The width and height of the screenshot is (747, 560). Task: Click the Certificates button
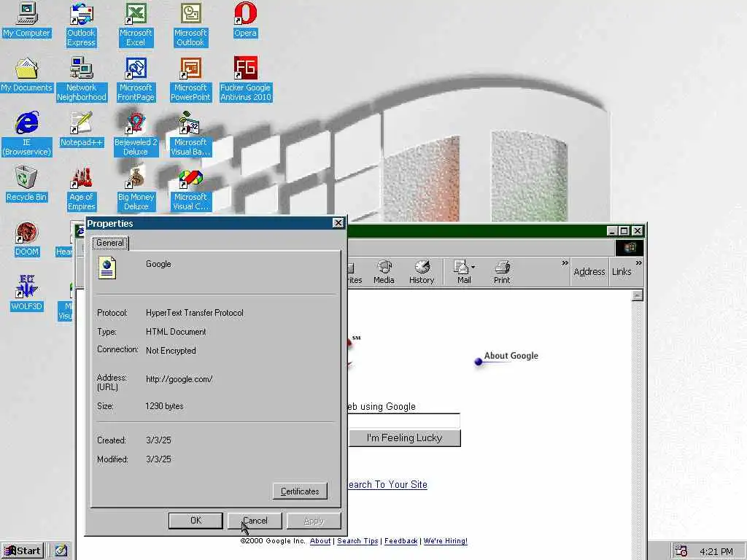pyautogui.click(x=300, y=491)
